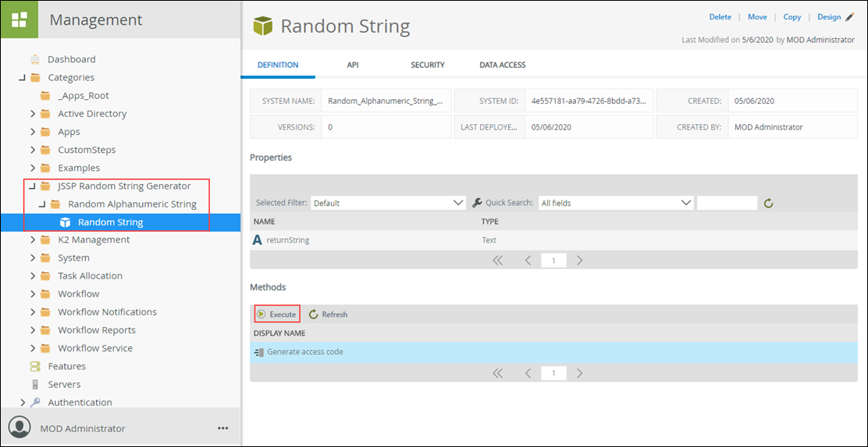Switch to the API tab
The width and height of the screenshot is (868, 447).
[353, 65]
